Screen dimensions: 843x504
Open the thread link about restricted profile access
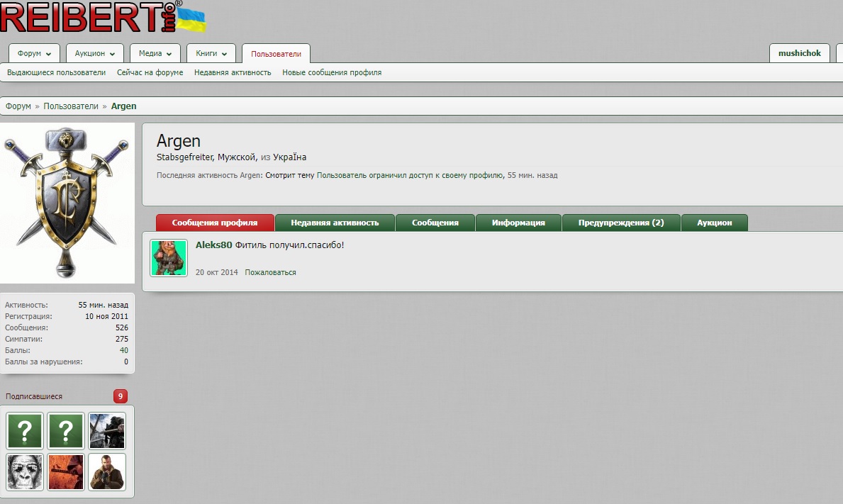coord(411,175)
